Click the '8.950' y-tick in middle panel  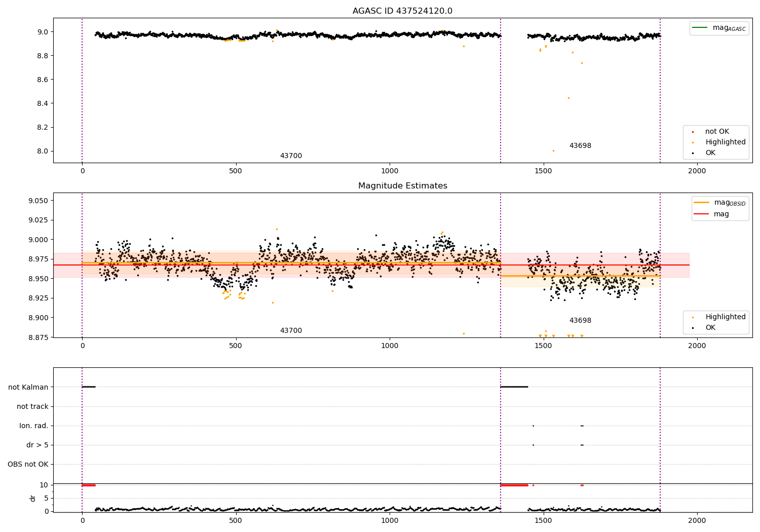[38, 279]
